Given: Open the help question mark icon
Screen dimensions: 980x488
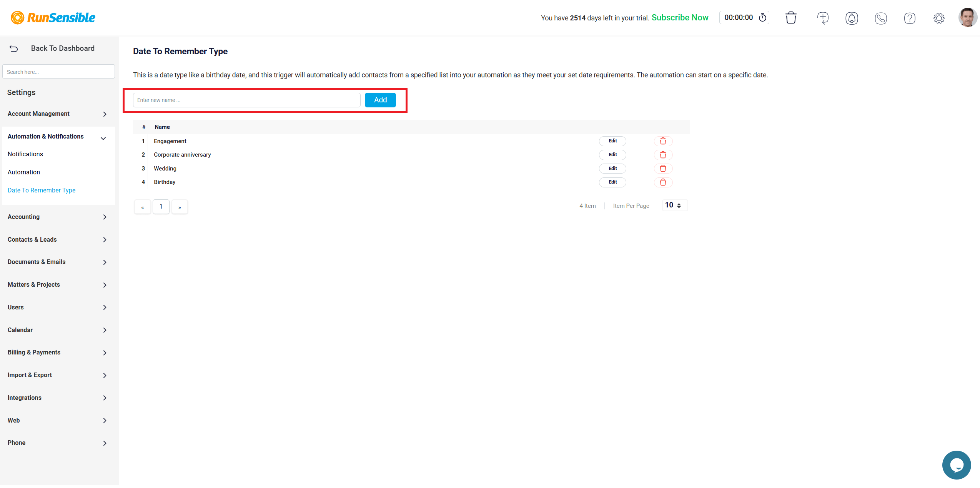Looking at the screenshot, I should (x=910, y=18).
